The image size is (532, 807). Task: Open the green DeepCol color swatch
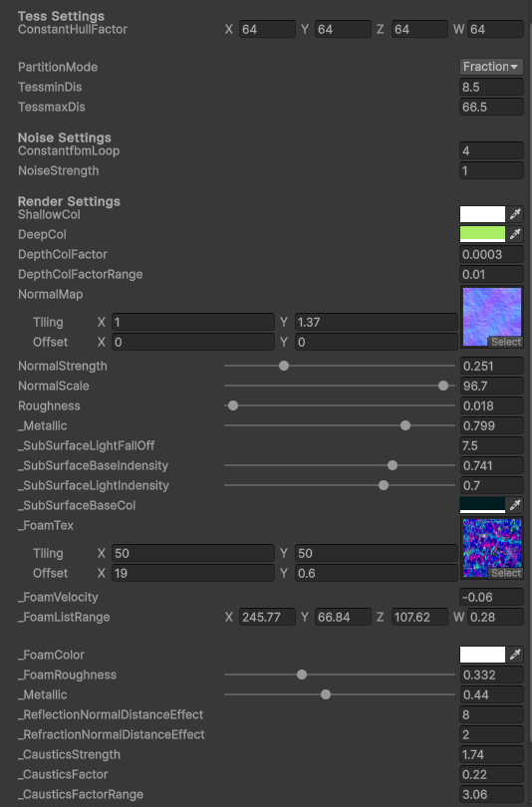click(x=482, y=234)
